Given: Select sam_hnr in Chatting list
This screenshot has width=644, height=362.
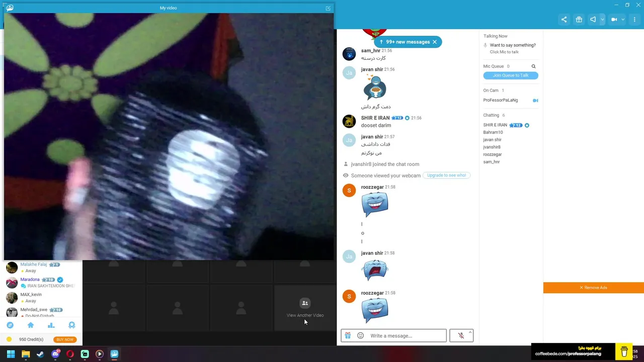Looking at the screenshot, I should tap(492, 162).
